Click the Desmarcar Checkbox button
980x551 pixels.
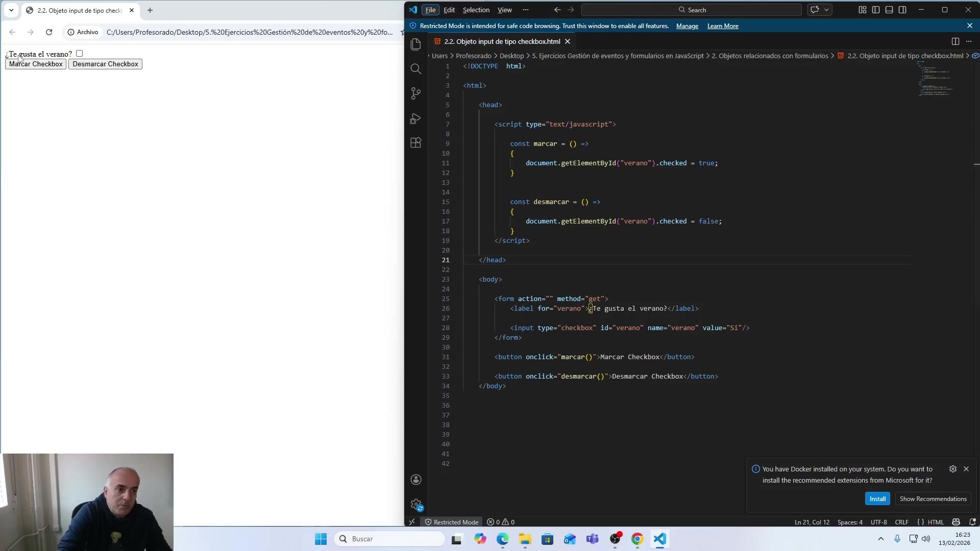click(x=105, y=64)
